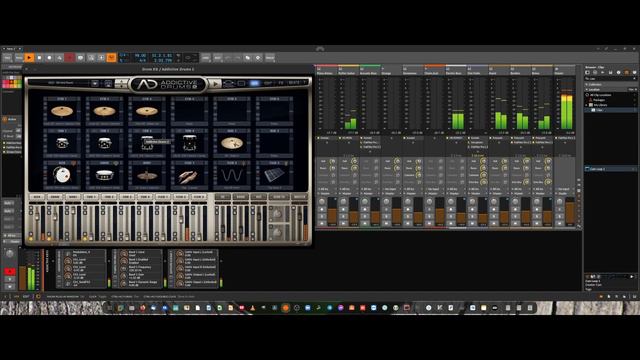Select the orange highlighted Browser tab icon
The height and width of the screenshot is (360, 640).
coord(627,73)
